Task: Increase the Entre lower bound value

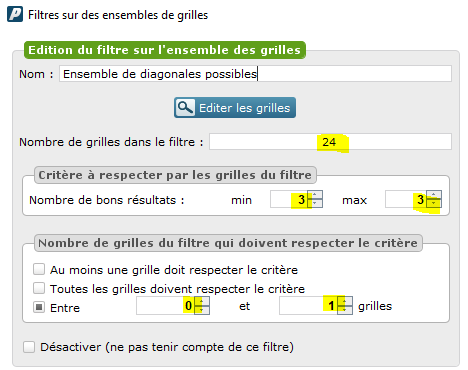Action: click(201, 301)
